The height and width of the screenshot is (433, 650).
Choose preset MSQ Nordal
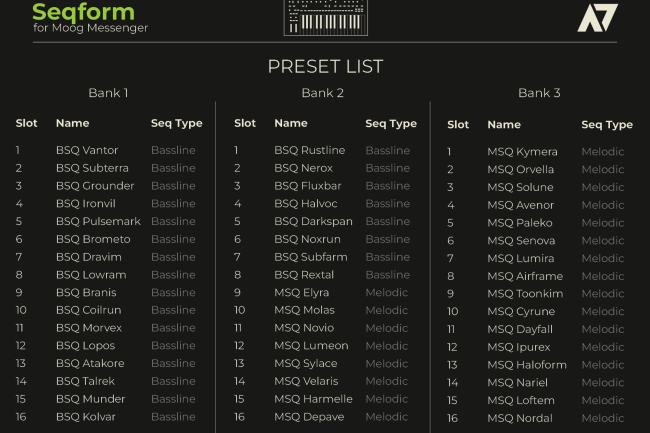coord(520,418)
